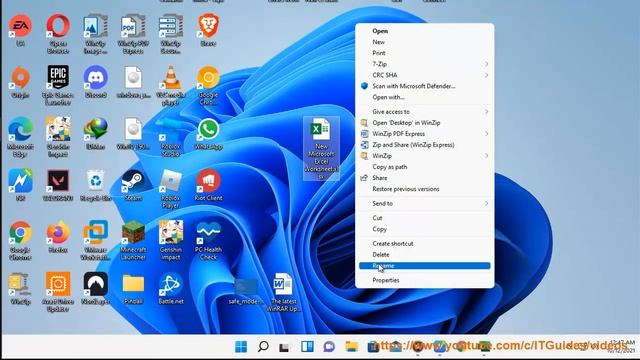This screenshot has height=360, width=640.
Task: Open taskbar Search
Action: 263,347
